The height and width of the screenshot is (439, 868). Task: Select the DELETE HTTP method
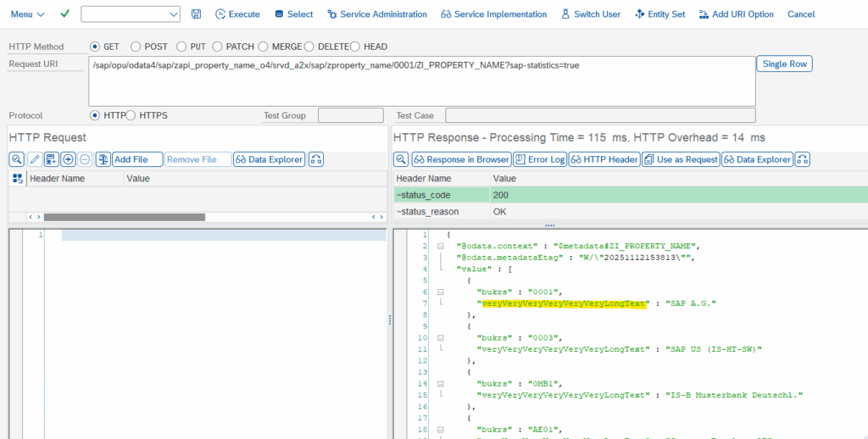click(309, 47)
